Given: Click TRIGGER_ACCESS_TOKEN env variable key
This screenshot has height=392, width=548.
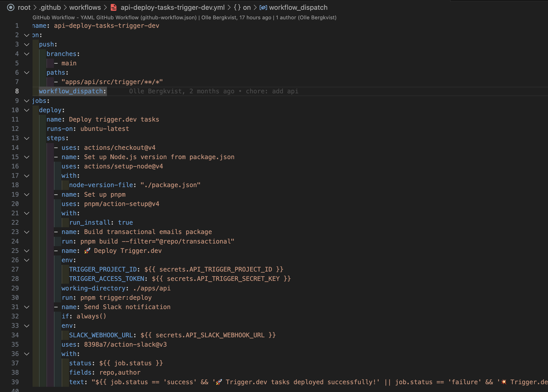Looking at the screenshot, I should click(x=106, y=279).
